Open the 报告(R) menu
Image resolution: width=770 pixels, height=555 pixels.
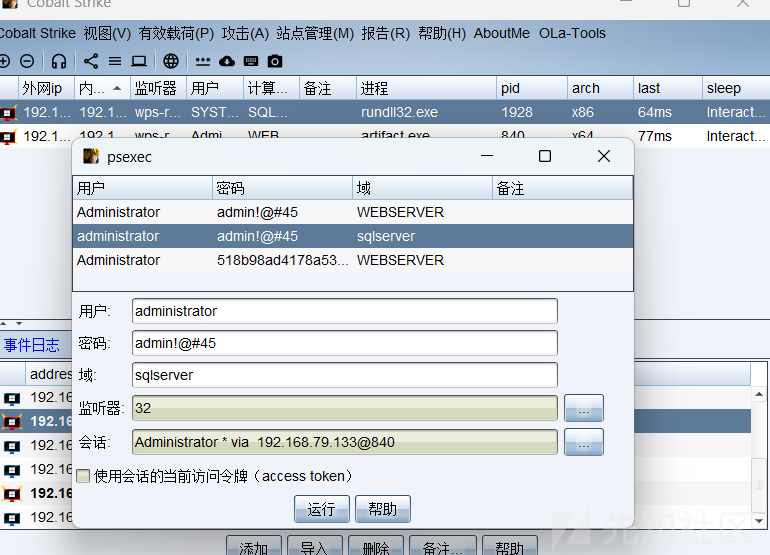pyautogui.click(x=385, y=33)
